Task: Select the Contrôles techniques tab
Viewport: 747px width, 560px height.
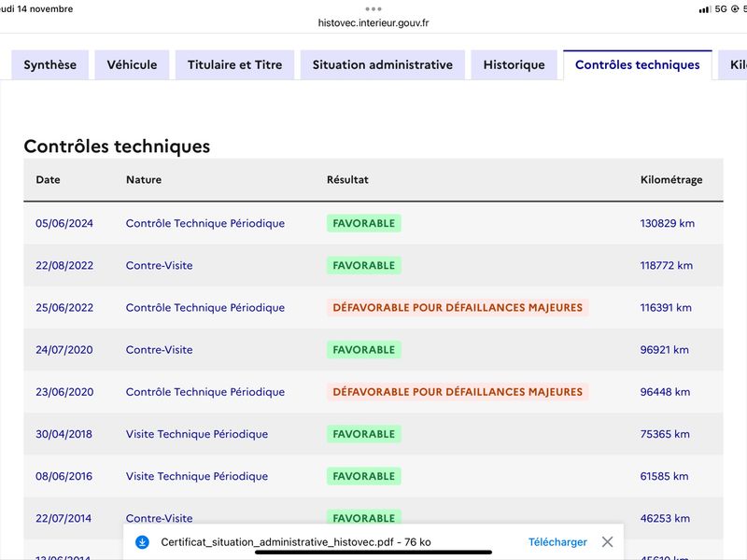Action: pos(638,64)
